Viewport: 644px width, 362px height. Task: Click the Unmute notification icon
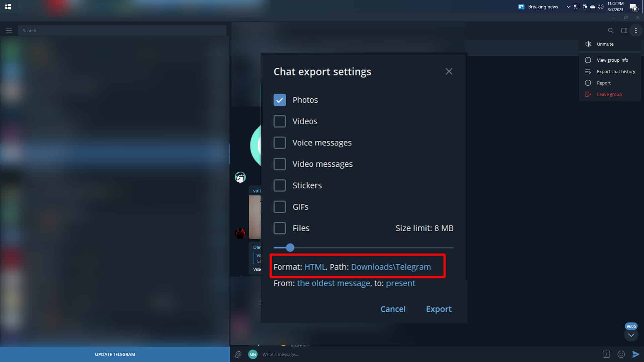click(x=588, y=44)
